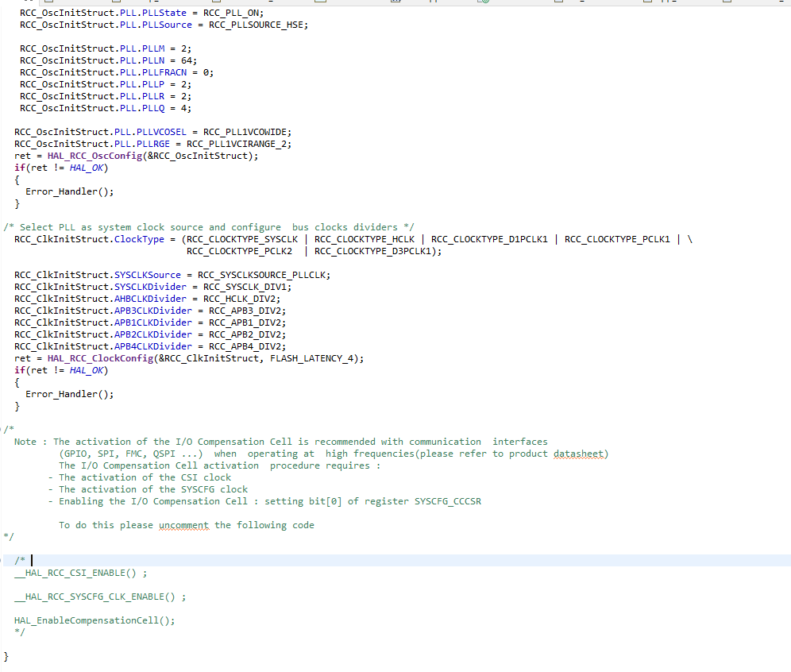
Task: Click the HAL_RCC_ClockConfig function call
Action: pyautogui.click(x=100, y=358)
